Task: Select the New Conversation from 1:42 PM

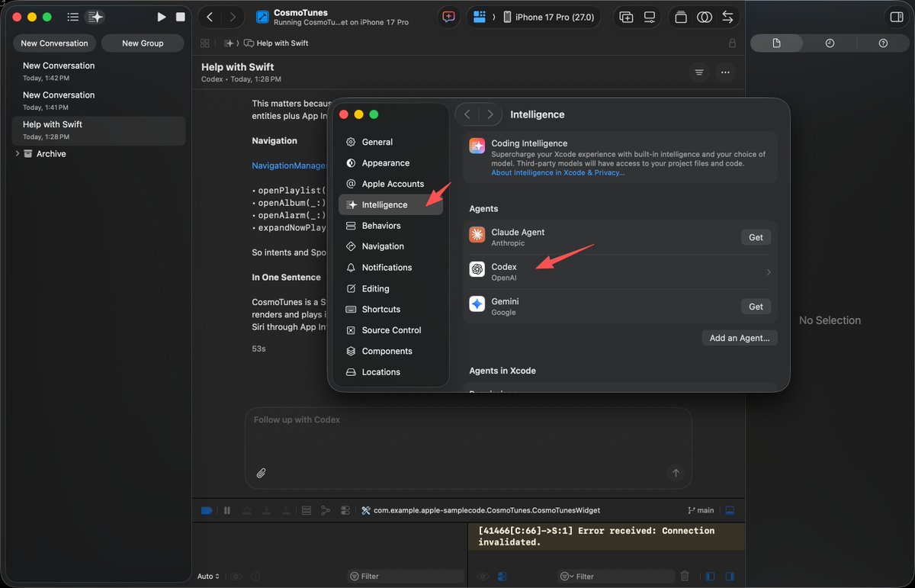Action: tap(99, 72)
